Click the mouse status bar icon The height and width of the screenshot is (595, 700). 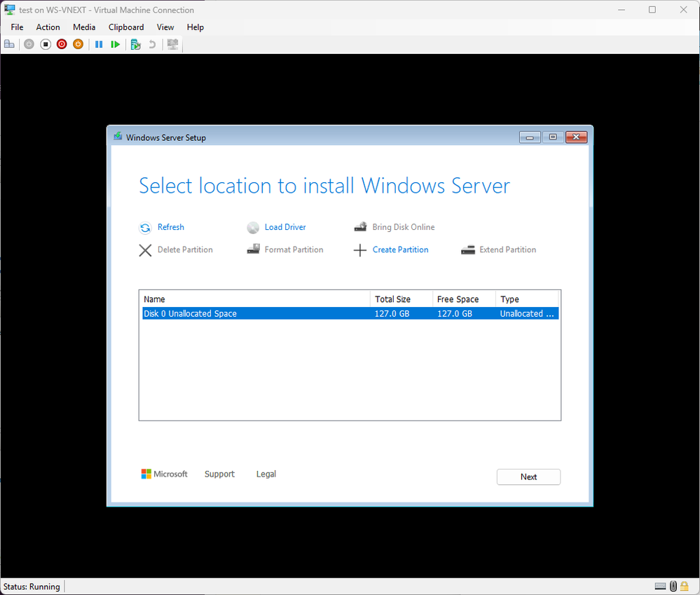pos(673,586)
